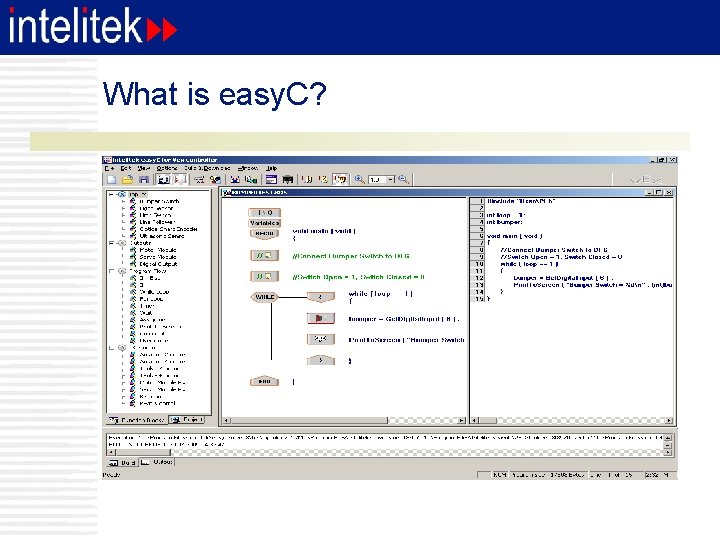Click the BEGIN block in flowchart

pyautogui.click(x=264, y=234)
